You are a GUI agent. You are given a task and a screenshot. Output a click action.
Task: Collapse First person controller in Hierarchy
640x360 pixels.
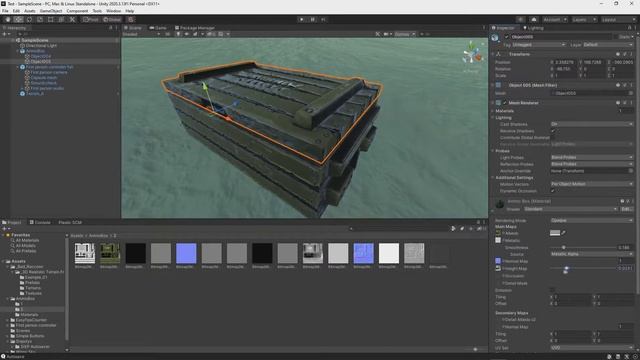18,67
